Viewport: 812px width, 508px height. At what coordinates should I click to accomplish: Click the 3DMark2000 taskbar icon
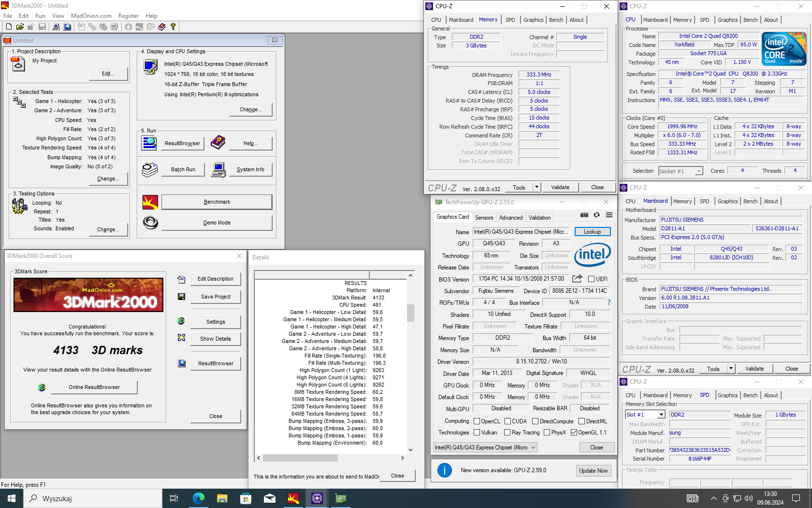coord(293,498)
